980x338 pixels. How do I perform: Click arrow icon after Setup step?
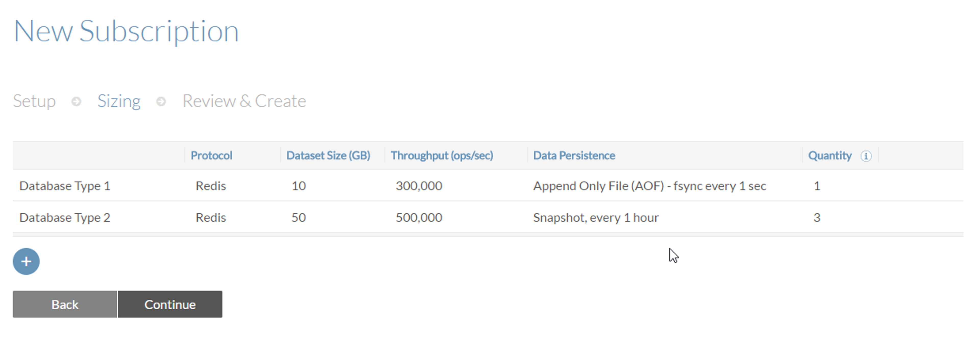pos(76,102)
